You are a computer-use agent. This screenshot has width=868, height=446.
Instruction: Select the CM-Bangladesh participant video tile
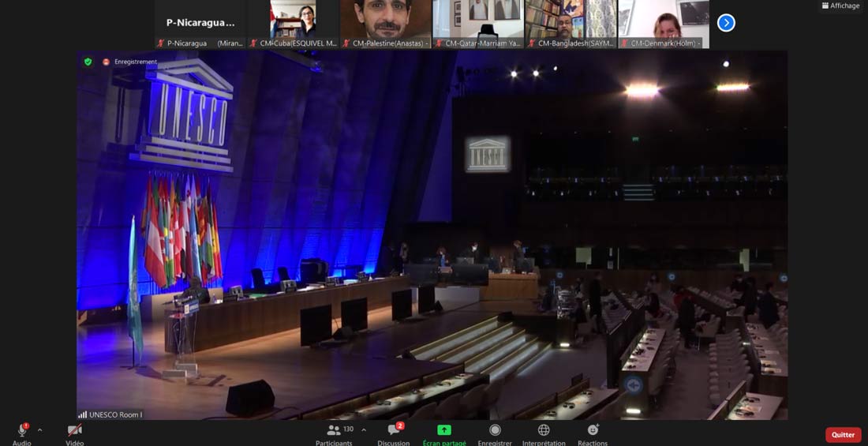(x=571, y=24)
